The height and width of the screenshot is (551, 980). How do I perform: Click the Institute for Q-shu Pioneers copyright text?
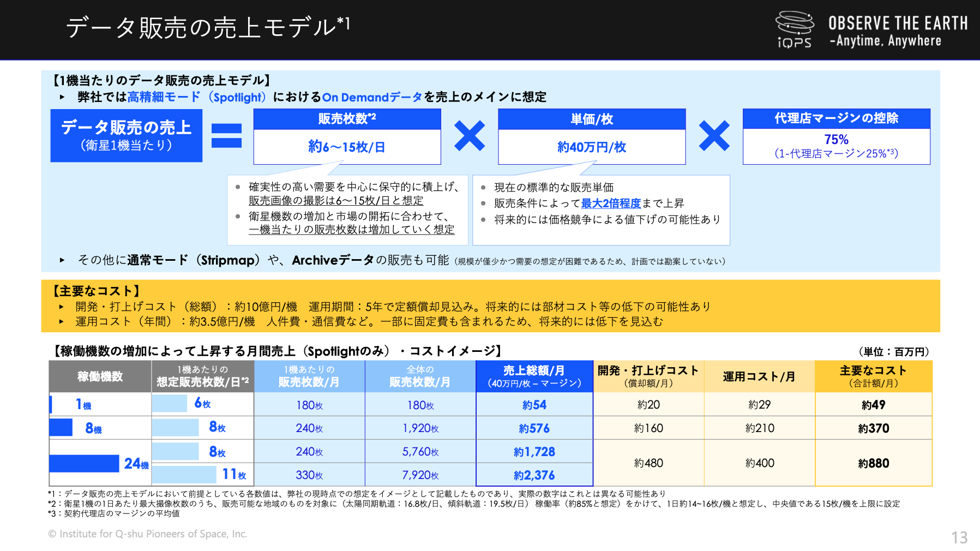coord(148,534)
